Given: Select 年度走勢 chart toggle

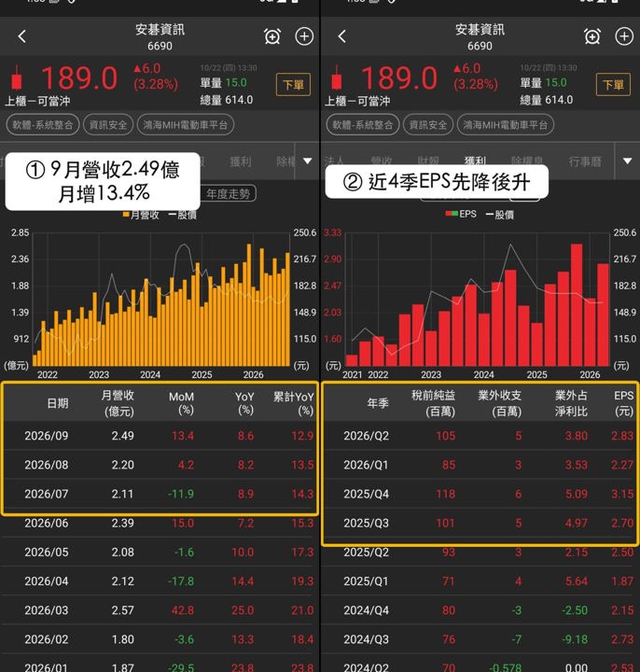Looking at the screenshot, I should coord(229,193).
